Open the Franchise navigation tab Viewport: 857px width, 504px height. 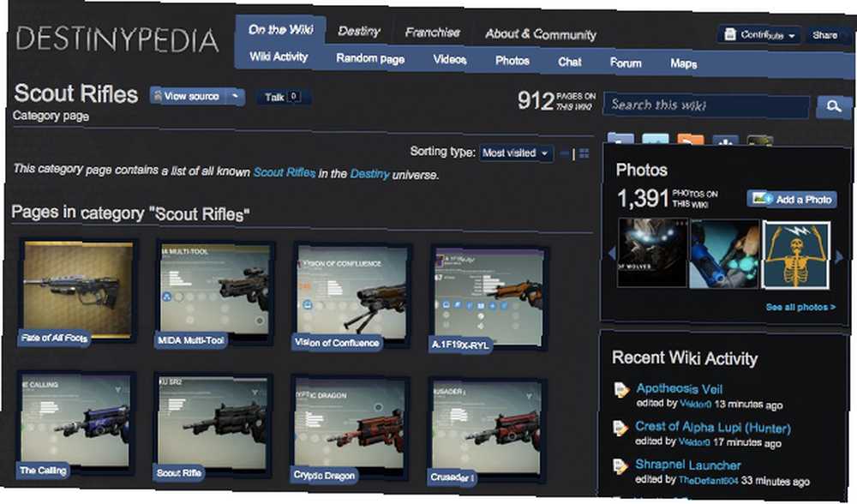pyautogui.click(x=432, y=33)
